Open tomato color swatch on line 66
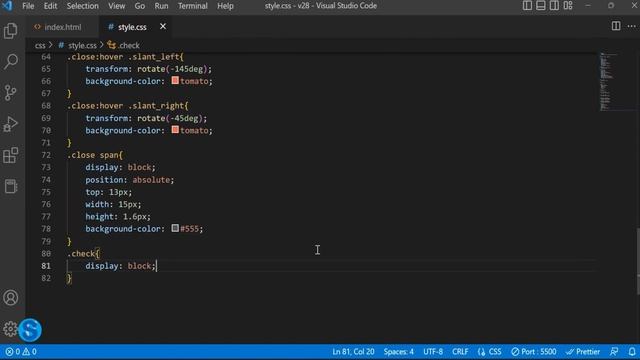This screenshot has width=640, height=360. click(x=175, y=80)
